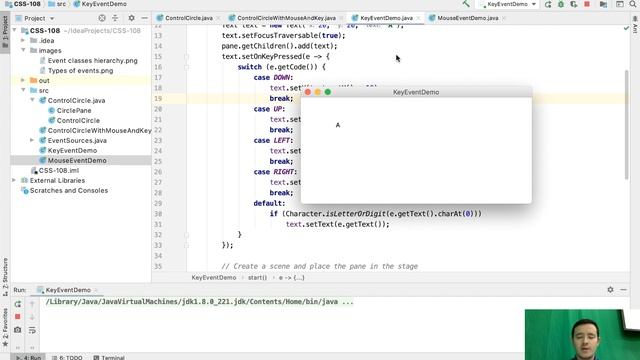The height and width of the screenshot is (360, 640).
Task: Click Collapse All icon in Project panel
Action: tap(115, 18)
